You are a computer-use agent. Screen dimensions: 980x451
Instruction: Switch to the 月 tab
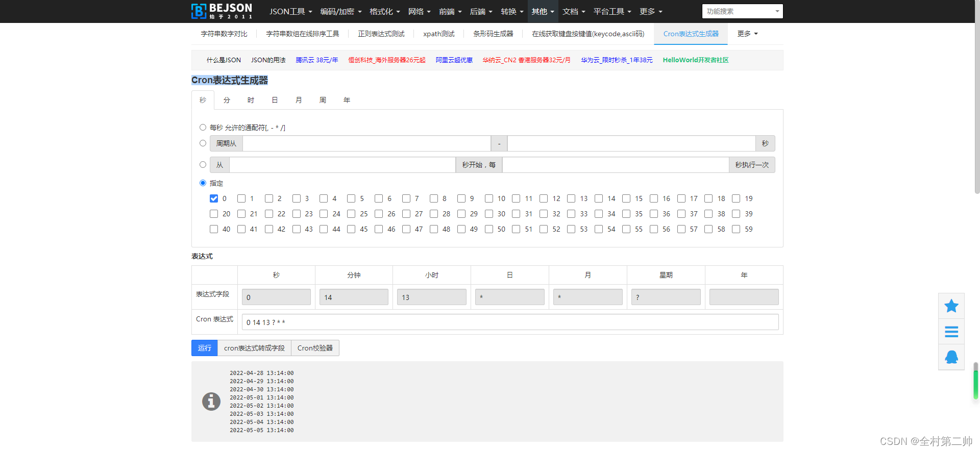click(299, 100)
